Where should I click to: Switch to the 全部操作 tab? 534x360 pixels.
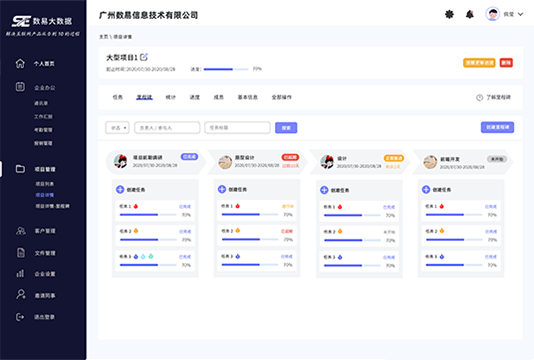tap(282, 97)
